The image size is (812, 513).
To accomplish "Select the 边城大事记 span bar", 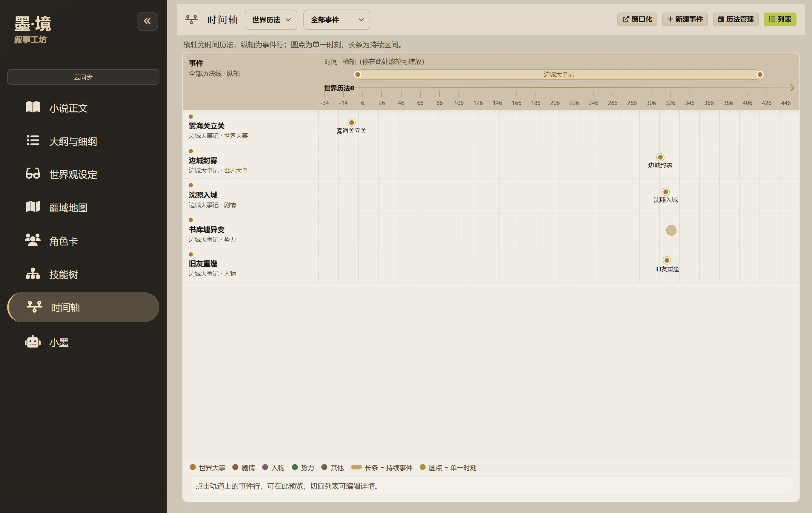I will (559, 74).
